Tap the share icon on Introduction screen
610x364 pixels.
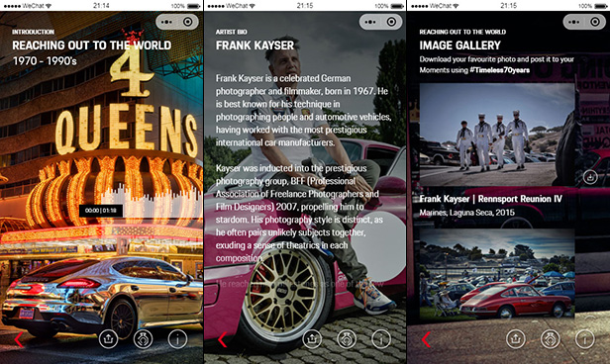click(x=108, y=339)
